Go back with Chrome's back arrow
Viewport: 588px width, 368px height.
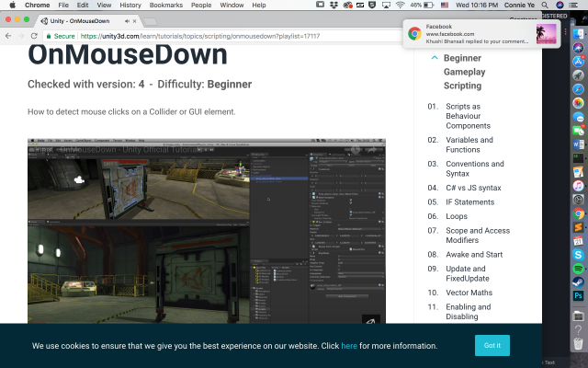[x=8, y=36]
